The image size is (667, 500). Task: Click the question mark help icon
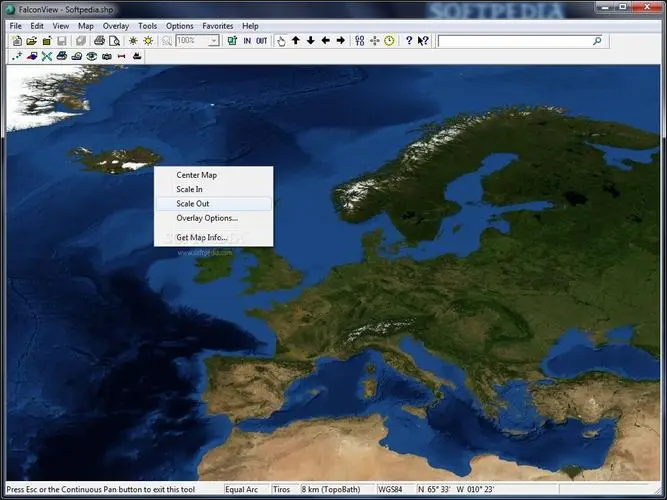[x=408, y=41]
